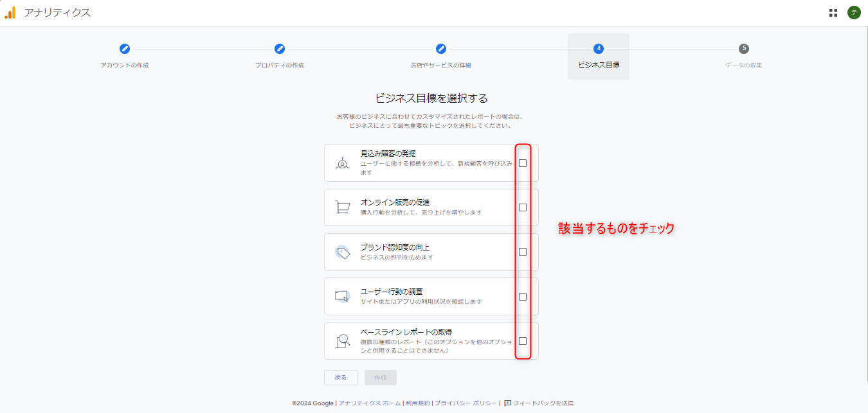Select the ユーザー行動の調査 checkbox

coord(523,297)
